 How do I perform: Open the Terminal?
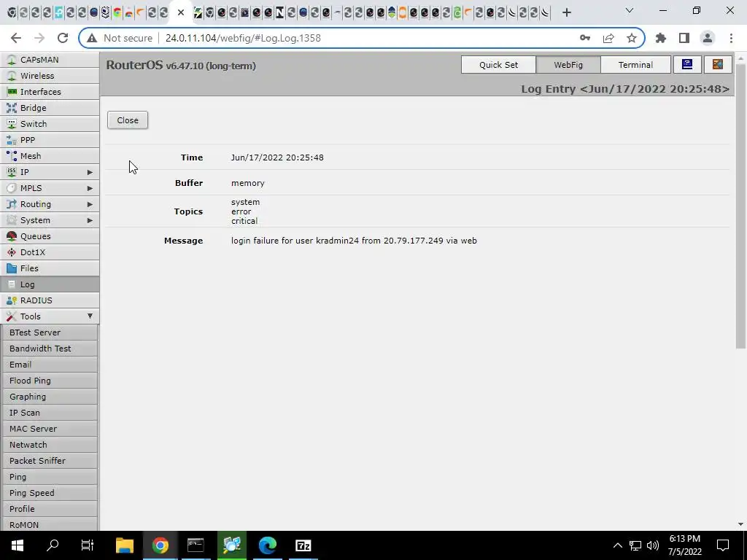tap(635, 65)
